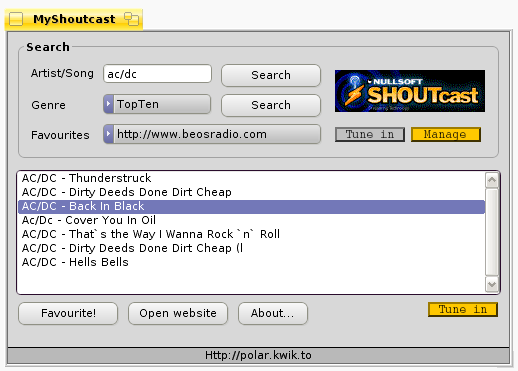Click the window close box beside MyShoutcast title
The image size is (518, 371).
point(16,19)
